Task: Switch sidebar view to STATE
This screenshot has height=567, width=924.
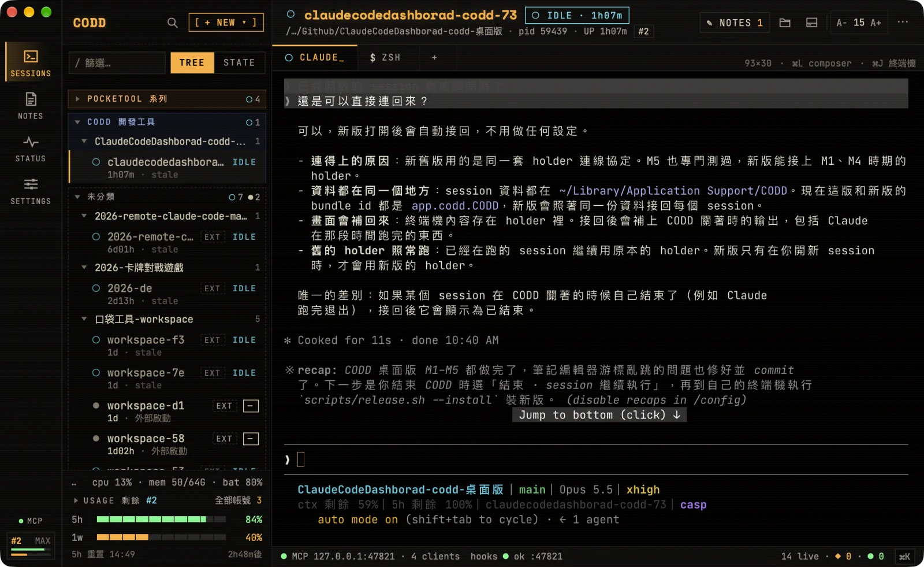Action: [x=239, y=62]
